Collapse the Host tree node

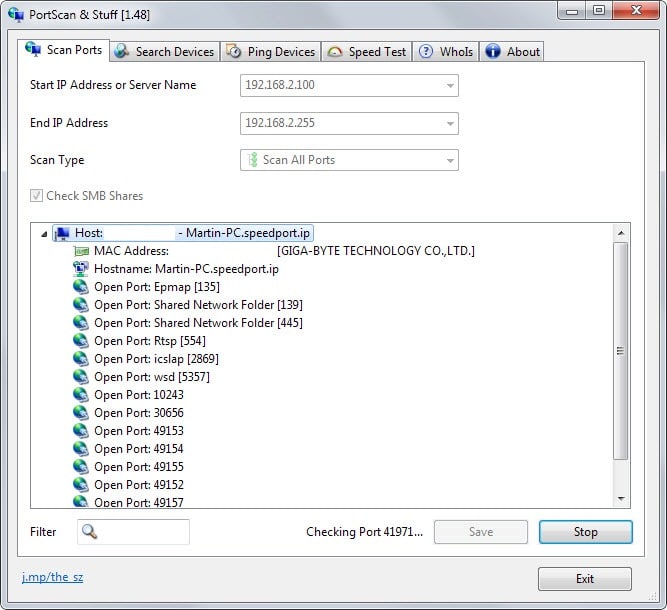click(x=43, y=233)
